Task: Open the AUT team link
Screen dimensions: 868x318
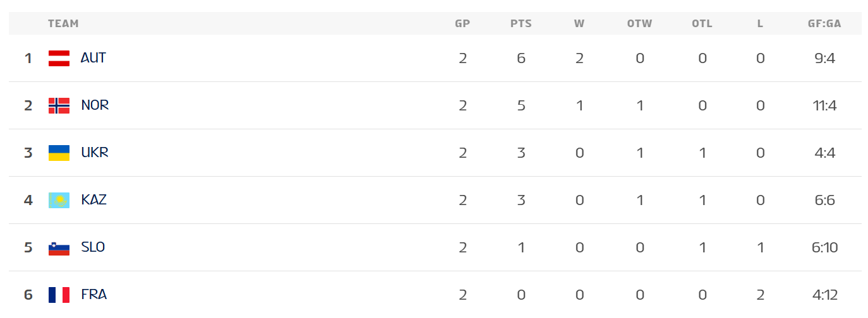Action: click(93, 58)
